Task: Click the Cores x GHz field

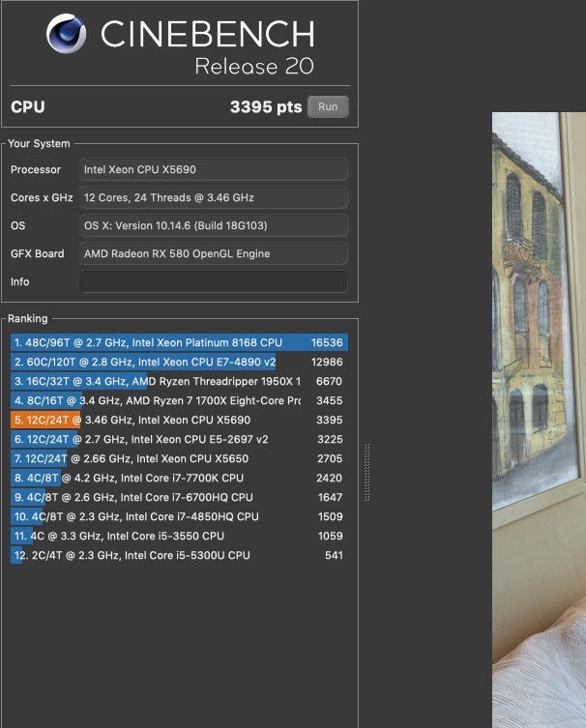Action: coord(213,197)
